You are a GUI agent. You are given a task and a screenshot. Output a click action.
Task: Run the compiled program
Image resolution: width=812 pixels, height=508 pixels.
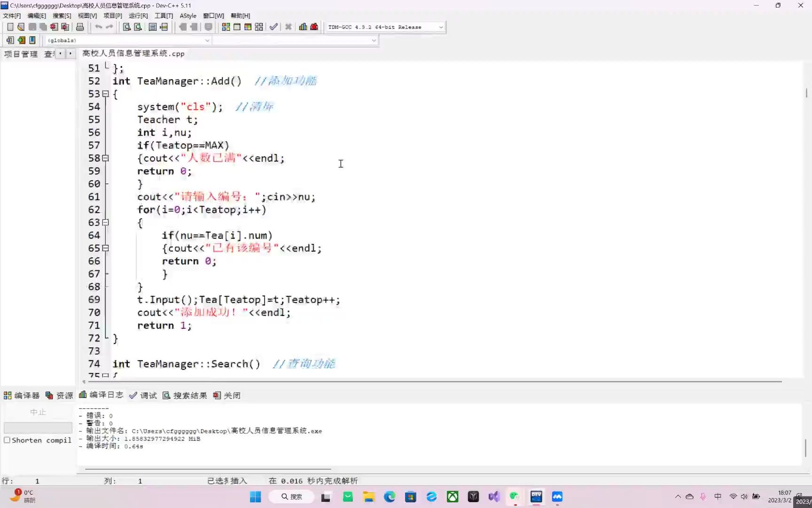click(237, 27)
